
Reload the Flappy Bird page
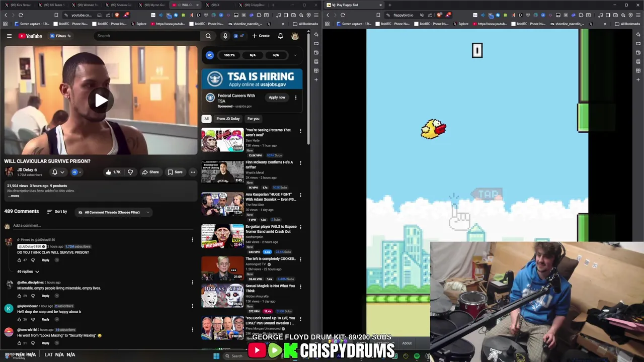click(x=343, y=15)
